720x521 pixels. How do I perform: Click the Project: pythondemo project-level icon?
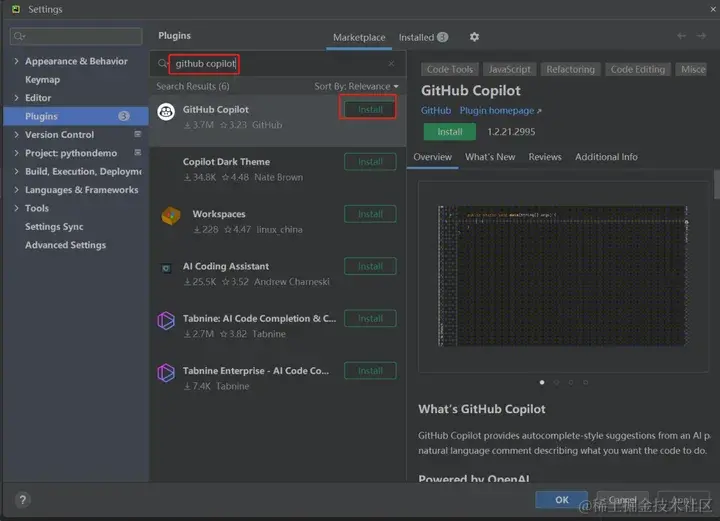point(137,152)
